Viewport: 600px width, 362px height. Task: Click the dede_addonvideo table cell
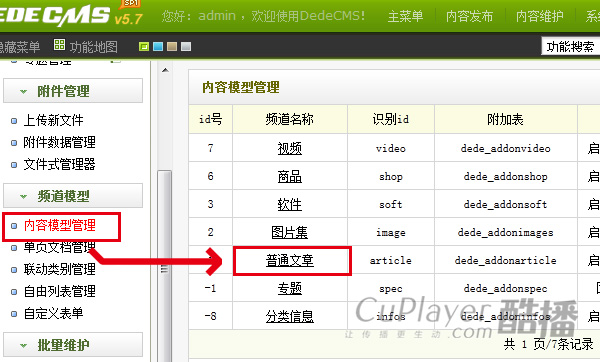pyautogui.click(x=505, y=148)
